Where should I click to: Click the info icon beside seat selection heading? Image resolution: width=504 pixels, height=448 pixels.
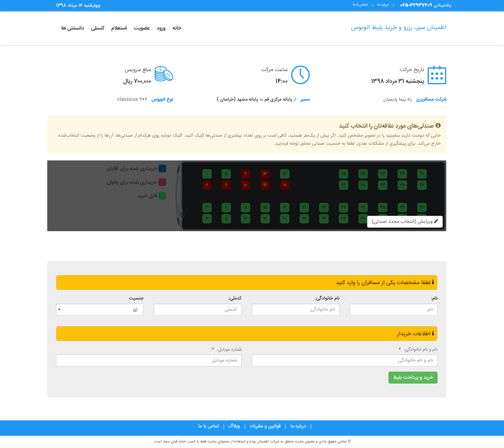coord(438,125)
